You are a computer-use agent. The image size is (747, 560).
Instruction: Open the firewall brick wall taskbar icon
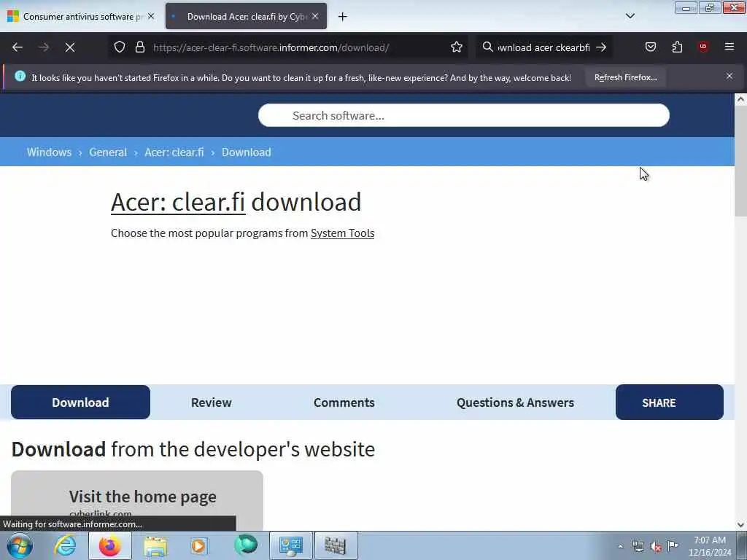tap(336, 545)
